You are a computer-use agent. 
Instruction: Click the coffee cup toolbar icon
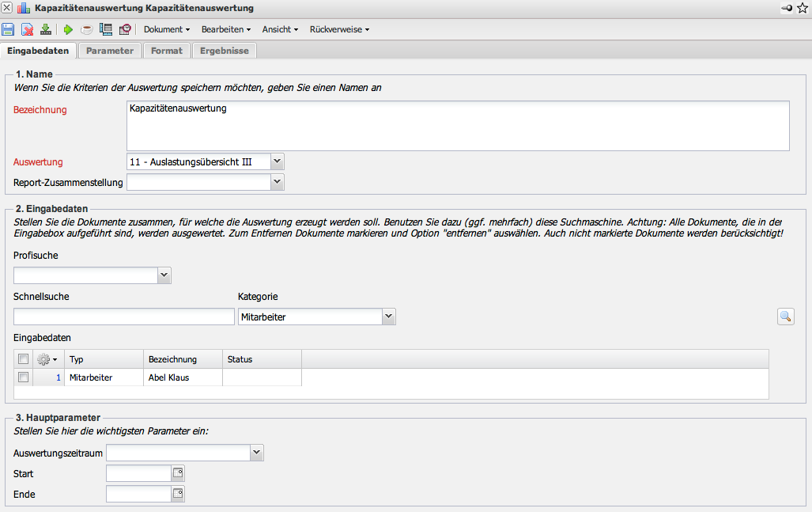(86, 29)
